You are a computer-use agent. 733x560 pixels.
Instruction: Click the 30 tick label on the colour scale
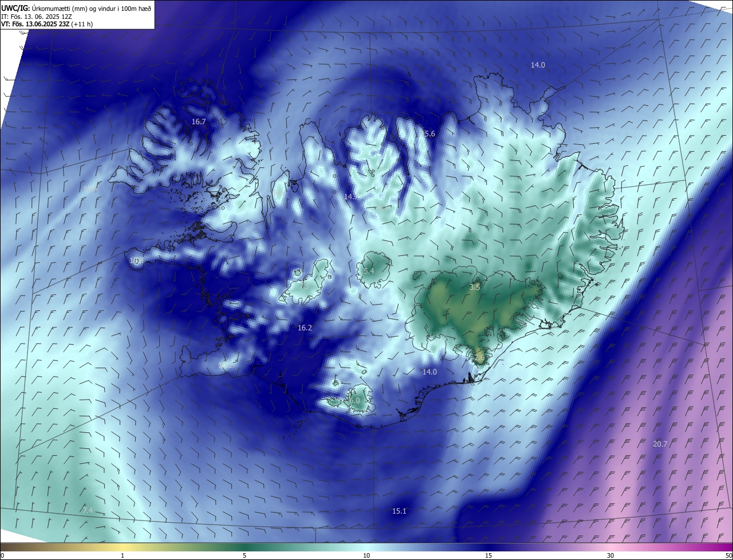(610, 556)
